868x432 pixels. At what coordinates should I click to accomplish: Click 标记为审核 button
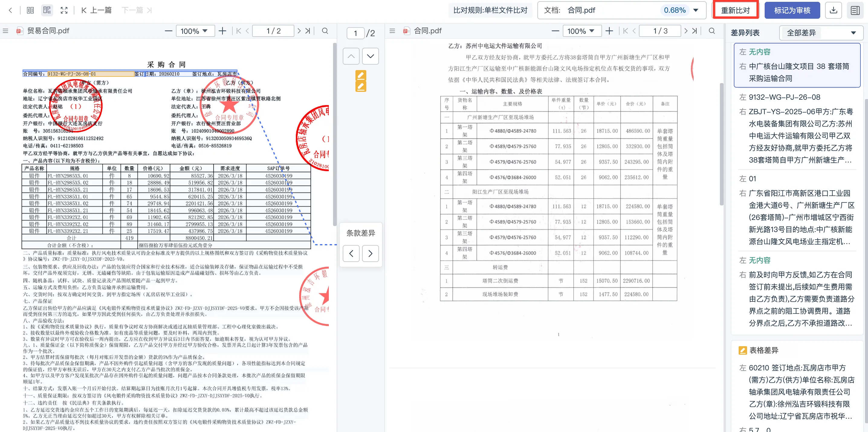pos(792,10)
